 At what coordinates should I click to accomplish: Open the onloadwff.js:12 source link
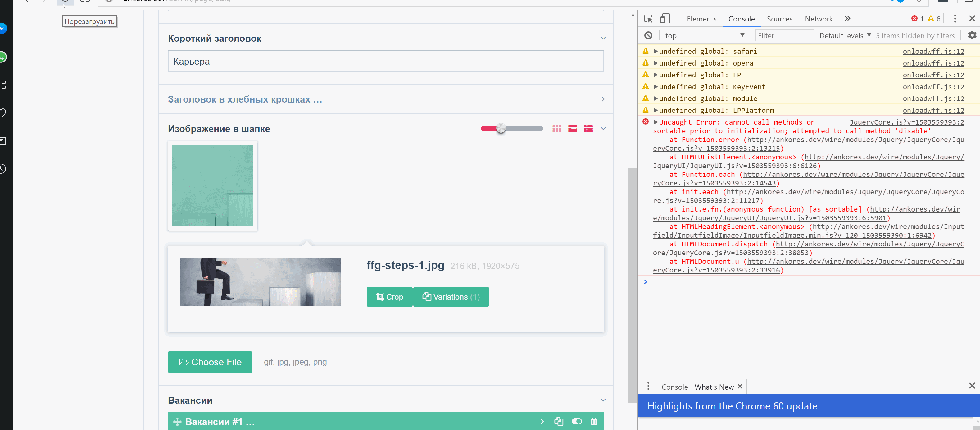pos(934,51)
